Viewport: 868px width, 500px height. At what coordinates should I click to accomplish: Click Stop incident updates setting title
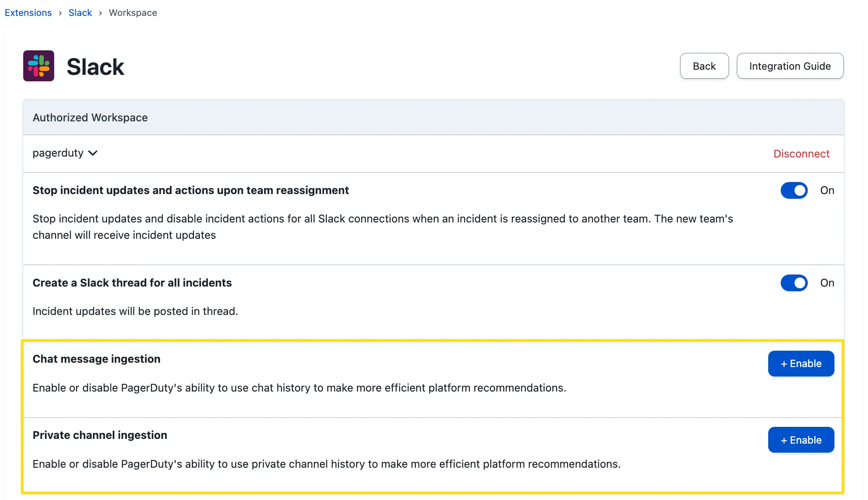[x=191, y=190]
